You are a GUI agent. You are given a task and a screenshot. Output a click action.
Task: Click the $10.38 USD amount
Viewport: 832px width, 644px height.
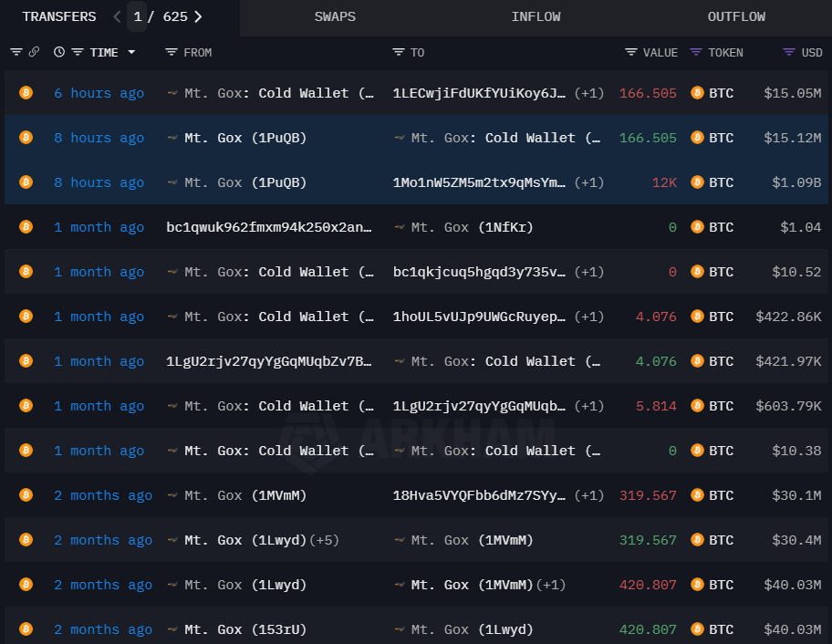point(796,451)
